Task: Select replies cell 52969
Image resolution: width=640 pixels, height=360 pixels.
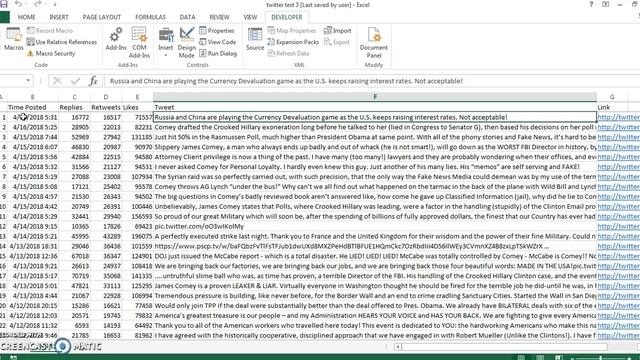Action: (74, 137)
